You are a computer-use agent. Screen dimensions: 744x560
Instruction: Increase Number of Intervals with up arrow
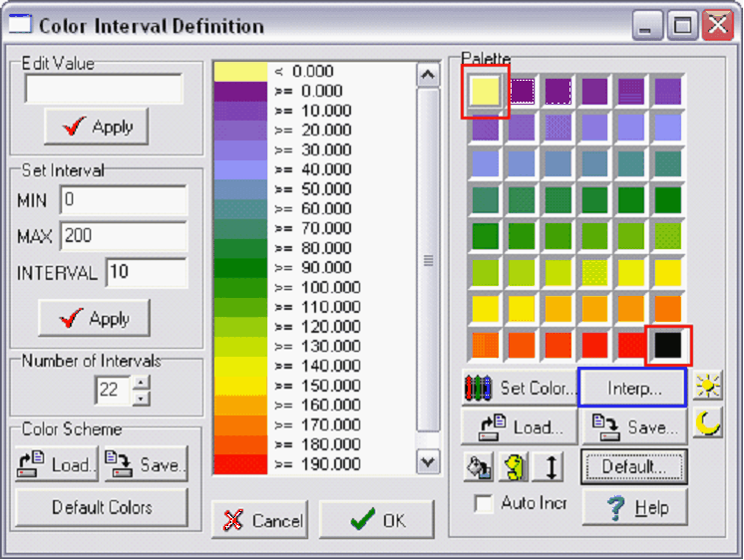point(142,383)
